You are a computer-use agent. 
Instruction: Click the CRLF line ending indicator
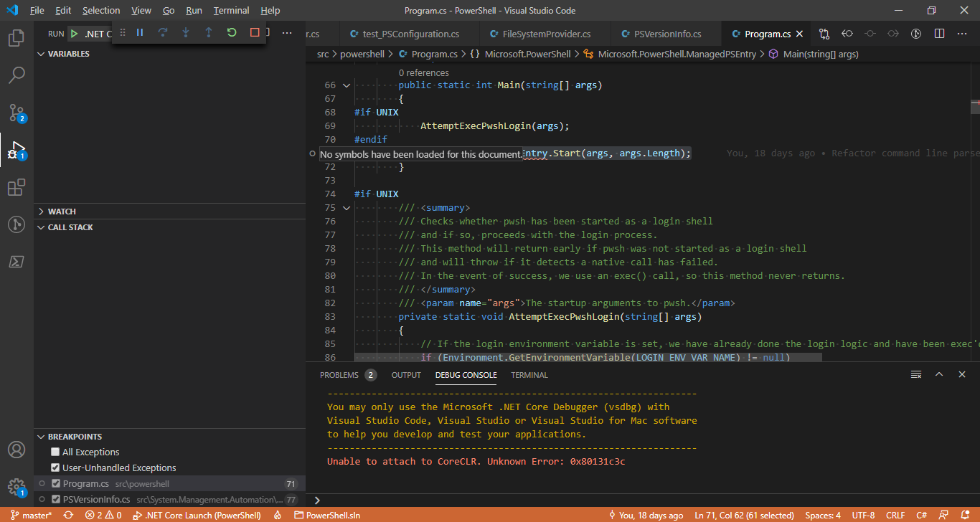(895, 515)
